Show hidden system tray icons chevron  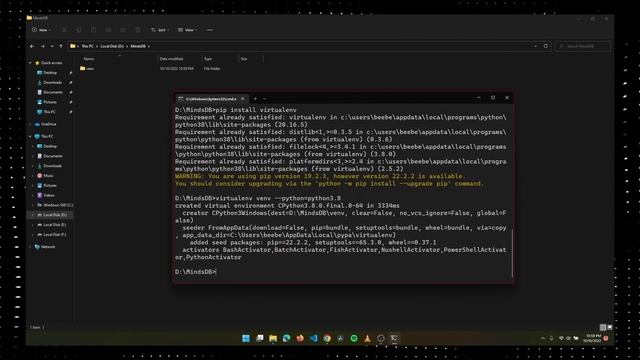point(542,338)
